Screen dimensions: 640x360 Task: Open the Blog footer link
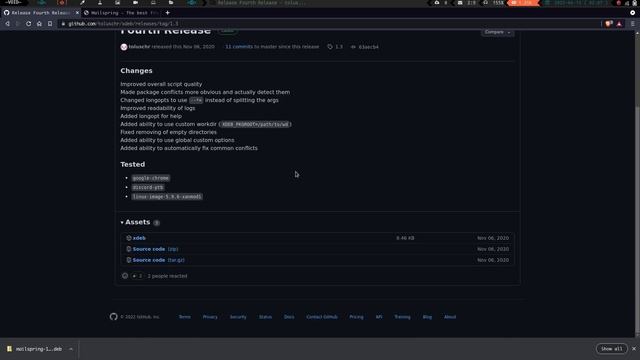click(427, 317)
